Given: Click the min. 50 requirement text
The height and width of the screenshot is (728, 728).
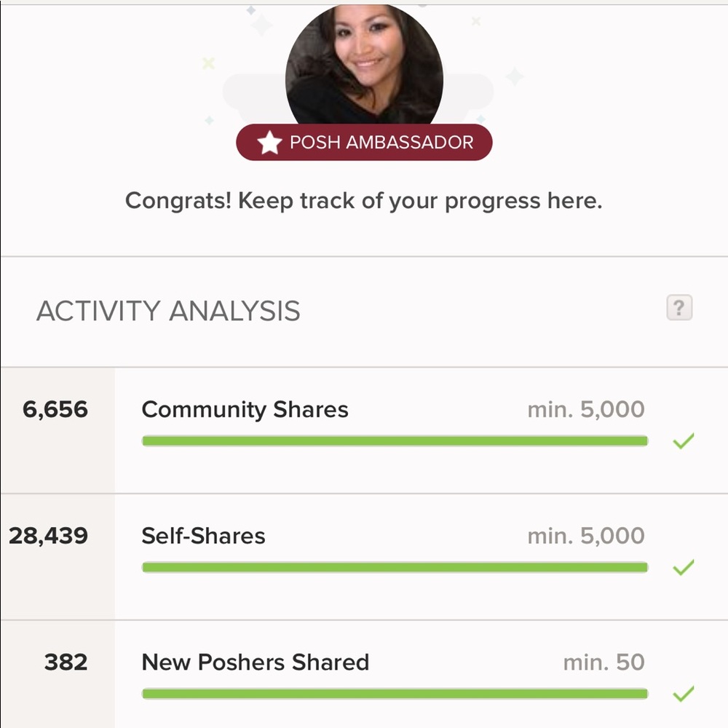Looking at the screenshot, I should pos(604,662).
